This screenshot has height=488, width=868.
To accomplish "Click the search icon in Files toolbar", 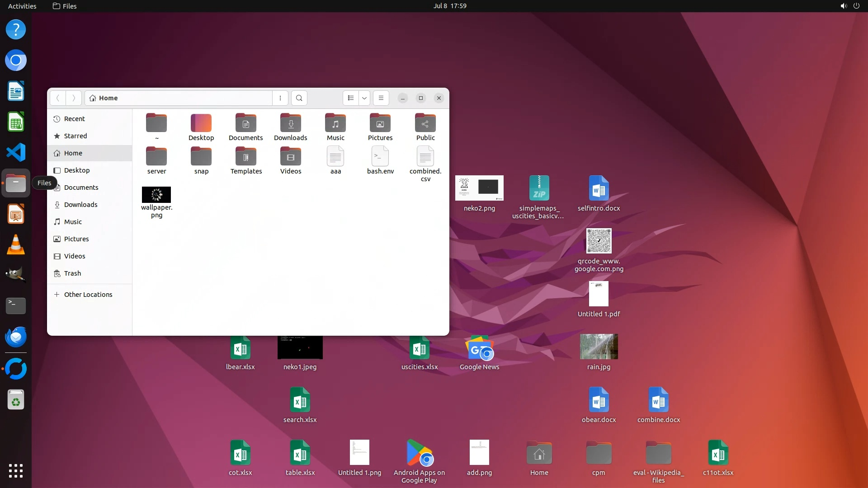I will click(299, 98).
